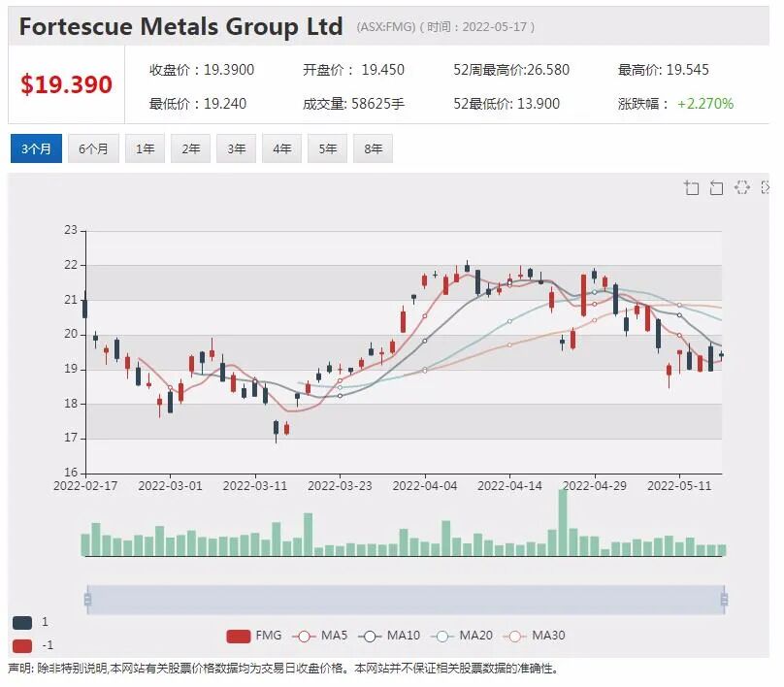Toggle the dark "1" volume category swatch
This screenshot has width=784, height=687.
coord(22,623)
